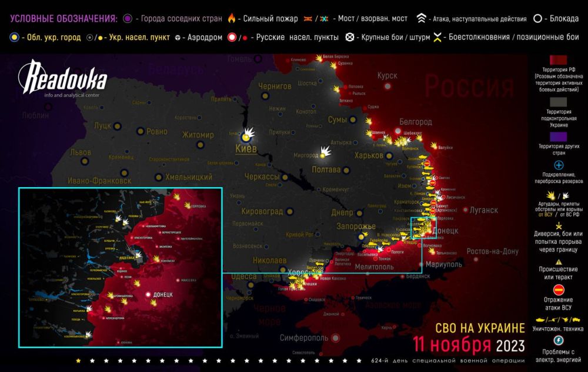588x372 pixels.
Task: Click the electricity problems lightning legend icon
Action: 559,340
